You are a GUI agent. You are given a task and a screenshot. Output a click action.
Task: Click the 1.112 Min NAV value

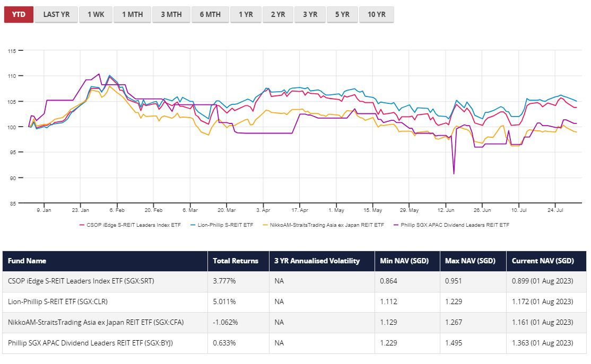tap(388, 302)
